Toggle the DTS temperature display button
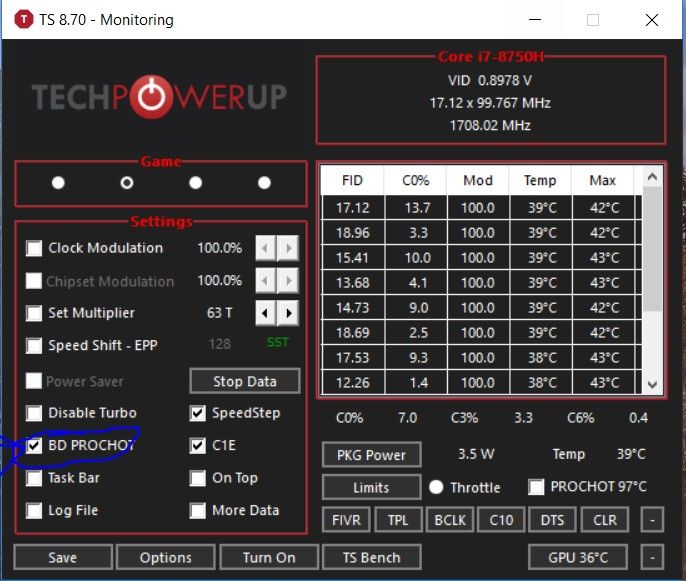 coord(553,520)
